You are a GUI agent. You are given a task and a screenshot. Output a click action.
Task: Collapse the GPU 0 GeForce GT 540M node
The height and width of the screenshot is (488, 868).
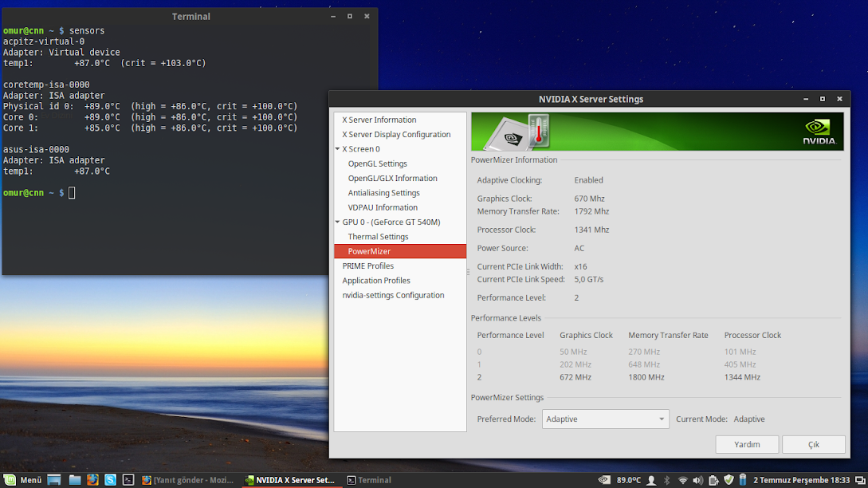coord(337,222)
